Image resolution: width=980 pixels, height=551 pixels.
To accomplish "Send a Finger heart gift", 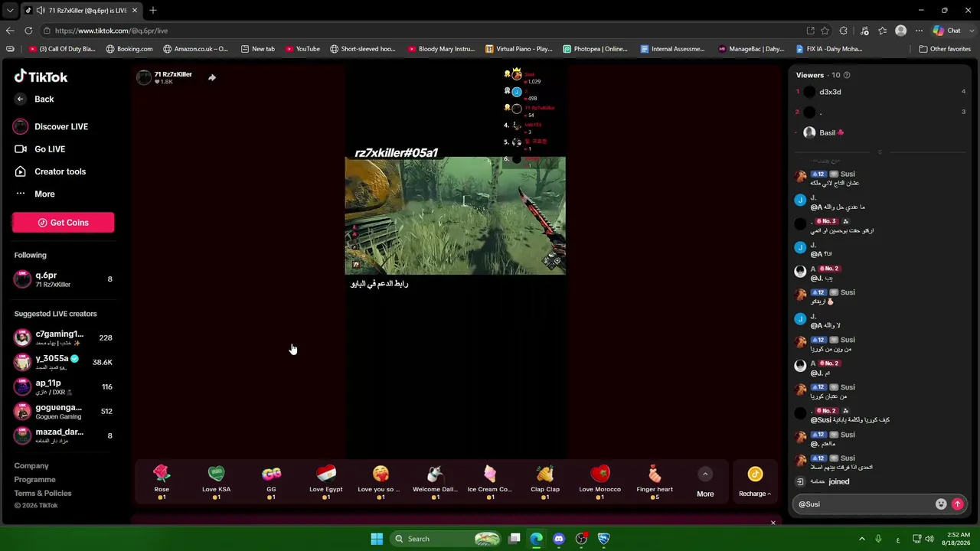I will point(655,482).
